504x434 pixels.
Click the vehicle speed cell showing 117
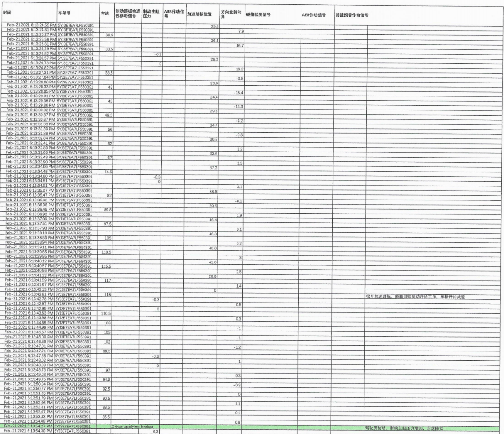107,280
